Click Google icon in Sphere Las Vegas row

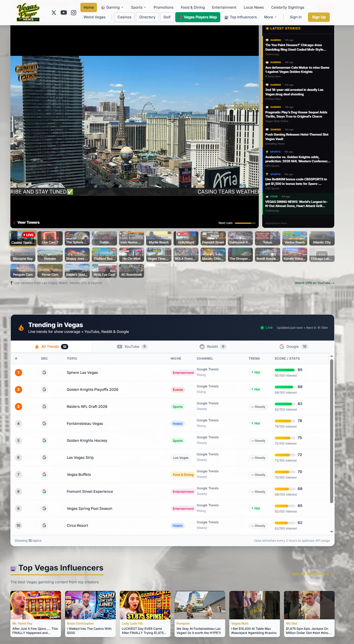[44, 372]
